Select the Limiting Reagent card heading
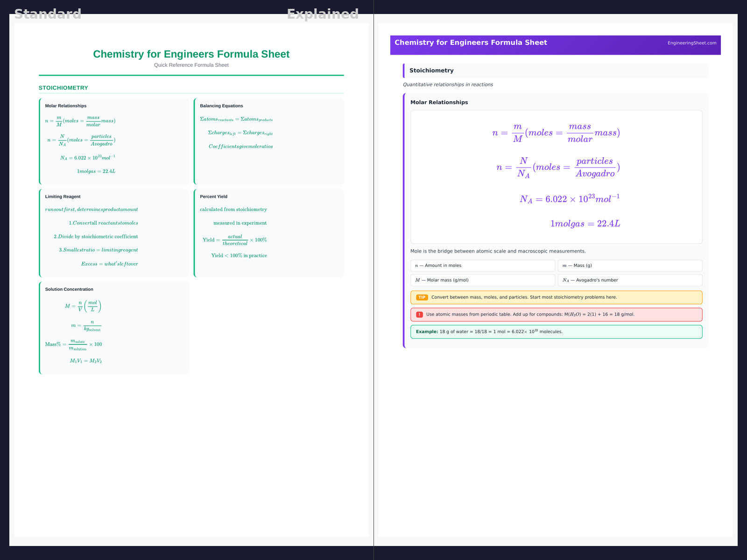 [x=63, y=196]
